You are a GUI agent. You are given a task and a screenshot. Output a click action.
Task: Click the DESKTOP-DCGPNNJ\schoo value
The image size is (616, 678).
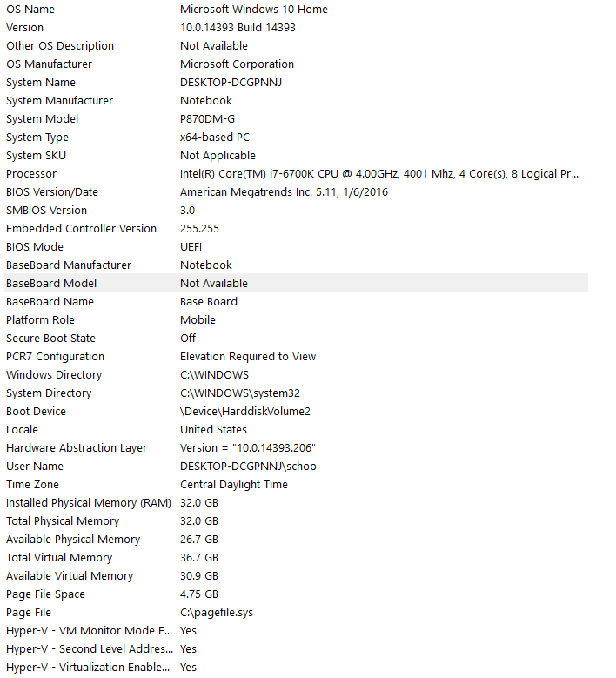(248, 467)
